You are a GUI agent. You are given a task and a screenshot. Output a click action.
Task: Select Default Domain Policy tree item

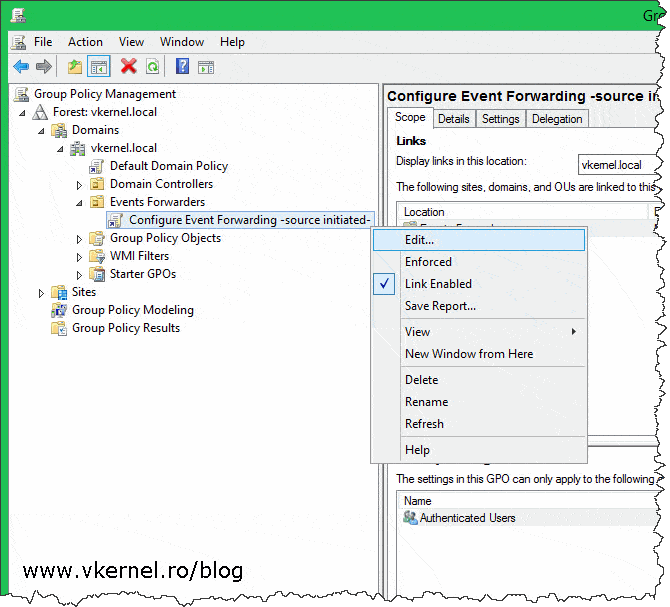[169, 166]
